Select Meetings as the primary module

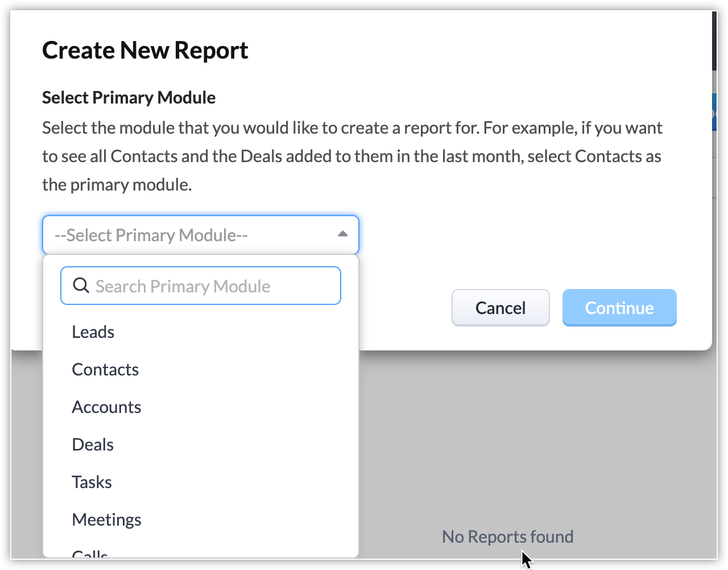(x=106, y=519)
